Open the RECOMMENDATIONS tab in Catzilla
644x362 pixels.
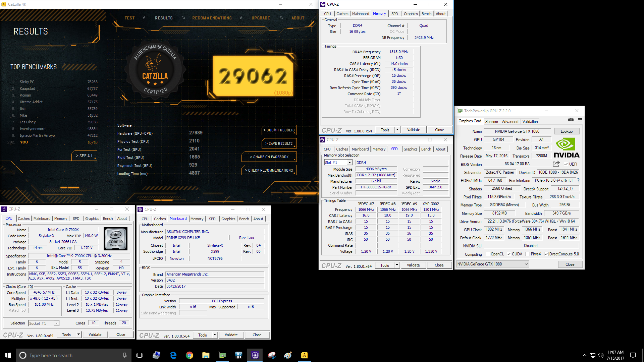point(212,18)
